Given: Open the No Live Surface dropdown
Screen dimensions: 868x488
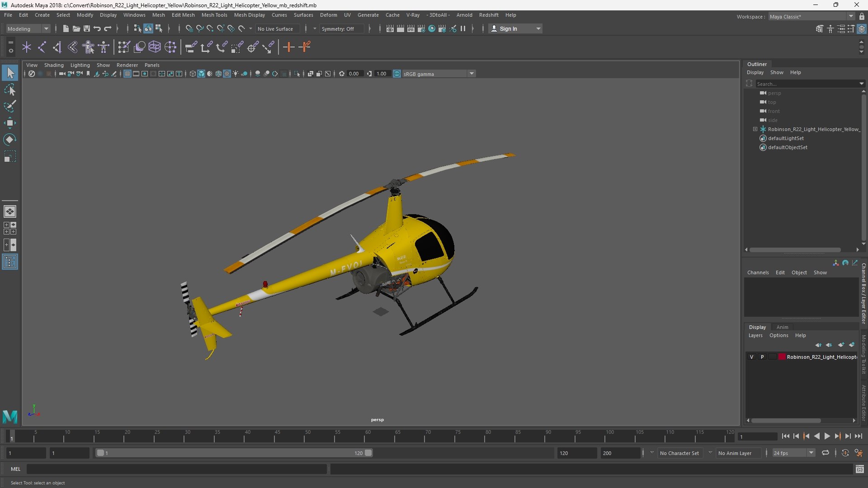Looking at the screenshot, I should click(278, 28).
